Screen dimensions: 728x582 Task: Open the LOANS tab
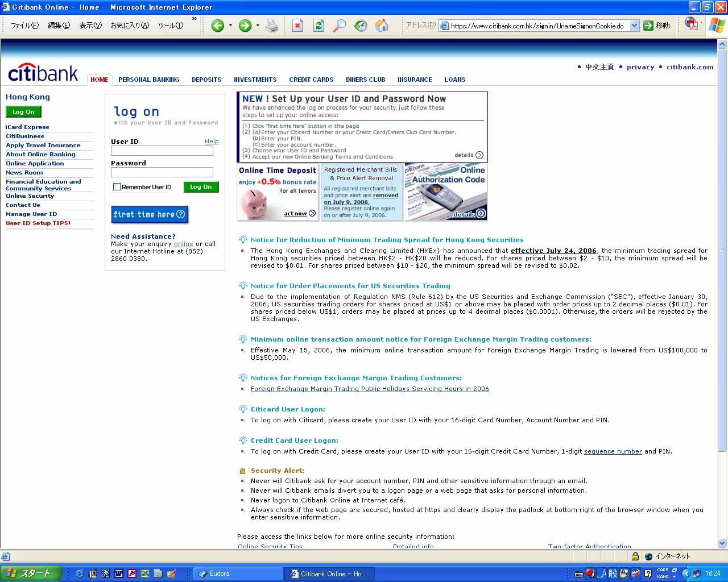[x=455, y=80]
